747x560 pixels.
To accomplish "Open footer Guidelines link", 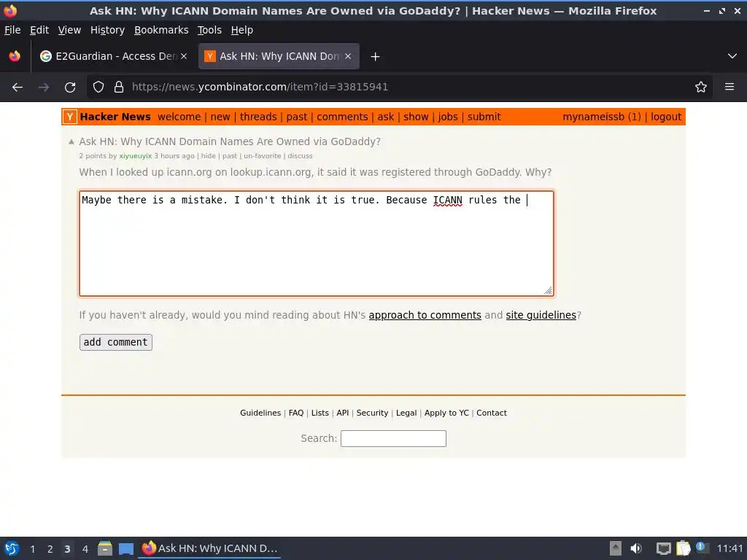I will point(260,413).
